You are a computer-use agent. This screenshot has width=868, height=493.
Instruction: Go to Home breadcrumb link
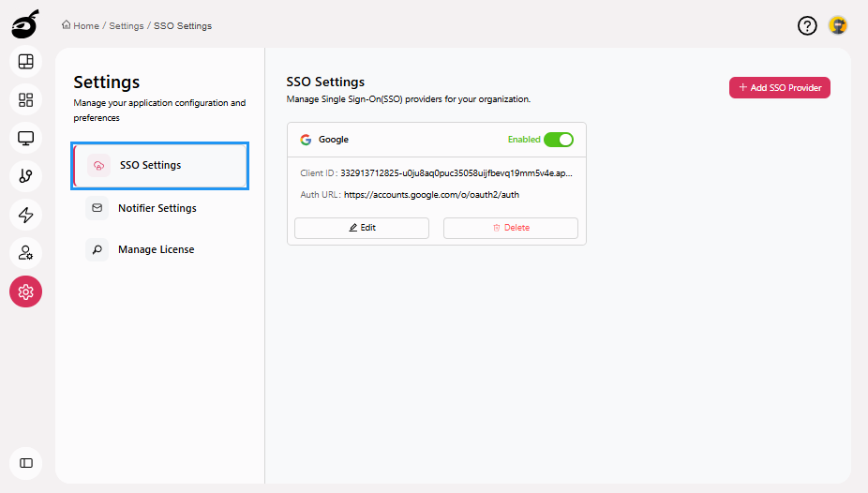point(86,26)
